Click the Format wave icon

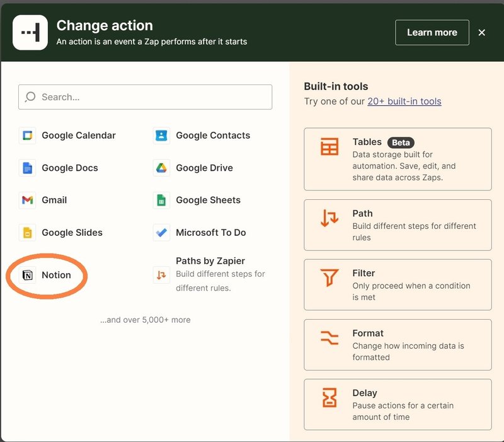click(x=329, y=338)
